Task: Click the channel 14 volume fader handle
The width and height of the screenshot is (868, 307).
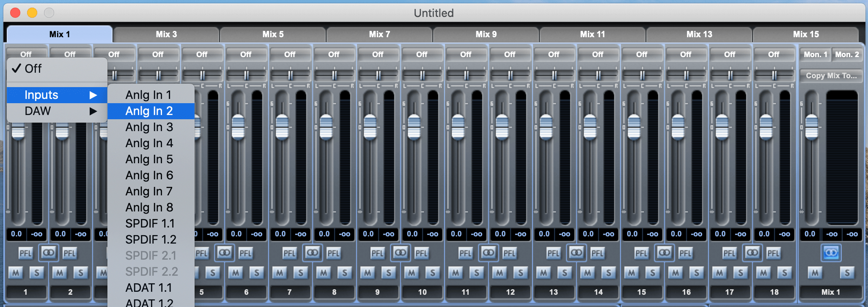Action: (590, 127)
